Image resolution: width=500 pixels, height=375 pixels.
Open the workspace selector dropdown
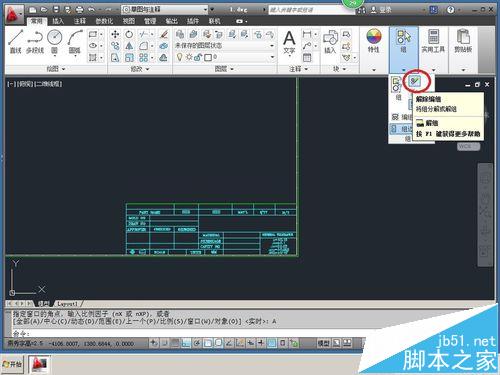tap(165, 10)
